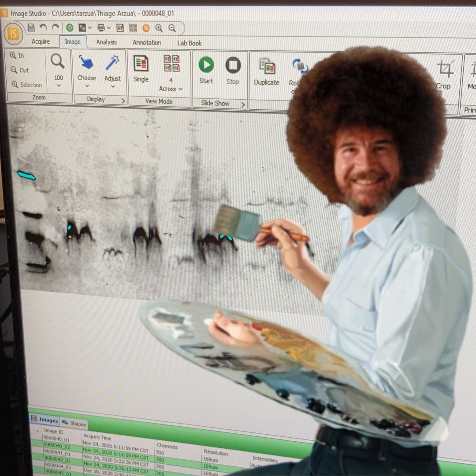Click the Save icon in quick access toolbar
Image resolution: width=476 pixels, height=476 pixels.
(x=31, y=28)
